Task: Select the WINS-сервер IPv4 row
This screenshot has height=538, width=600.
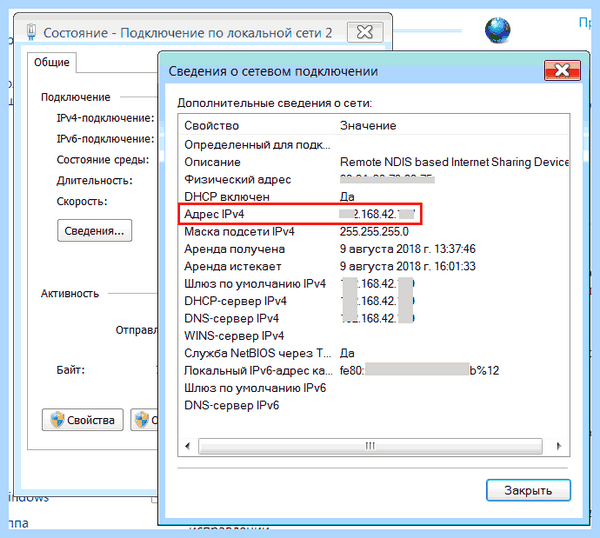Action: pyautogui.click(x=373, y=336)
